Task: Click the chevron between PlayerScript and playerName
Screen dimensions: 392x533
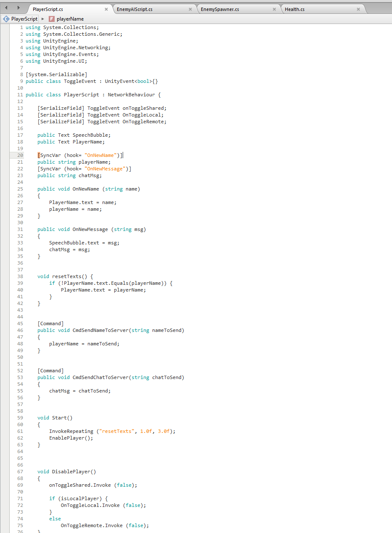Action: [x=43, y=19]
